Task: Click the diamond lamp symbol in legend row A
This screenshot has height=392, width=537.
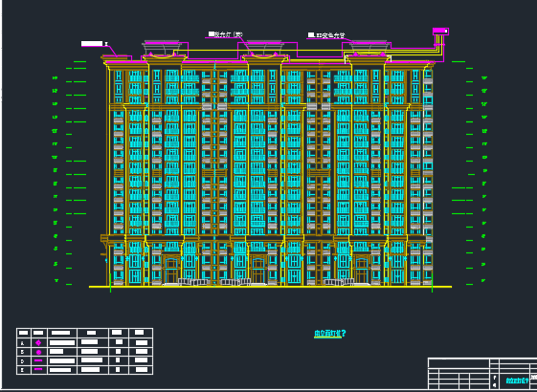Action: tap(38, 342)
